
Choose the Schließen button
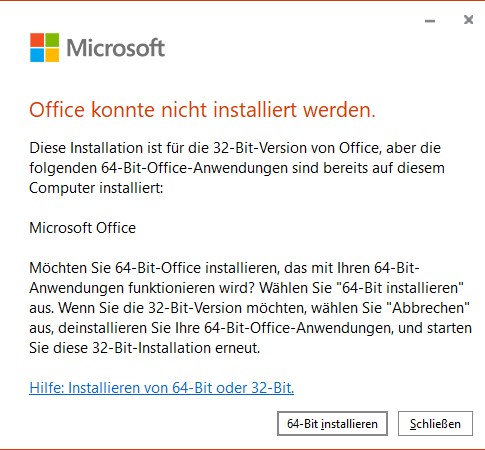coord(435,424)
